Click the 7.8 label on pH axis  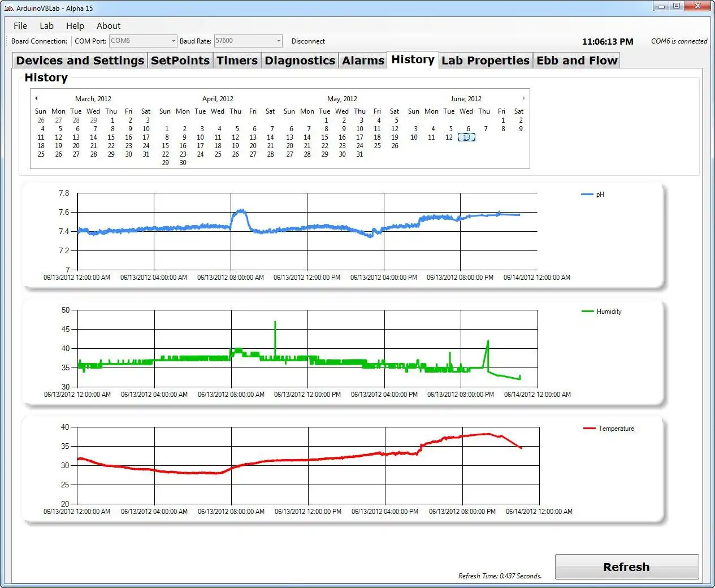pyautogui.click(x=64, y=193)
